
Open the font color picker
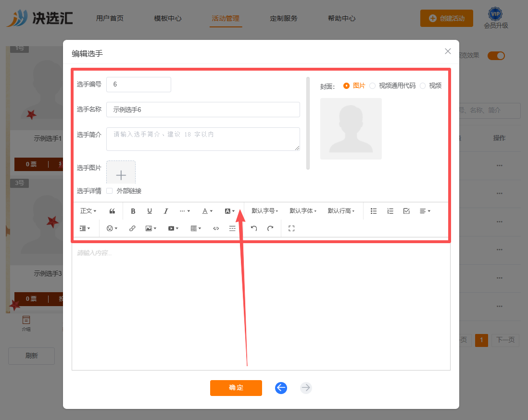coord(207,211)
